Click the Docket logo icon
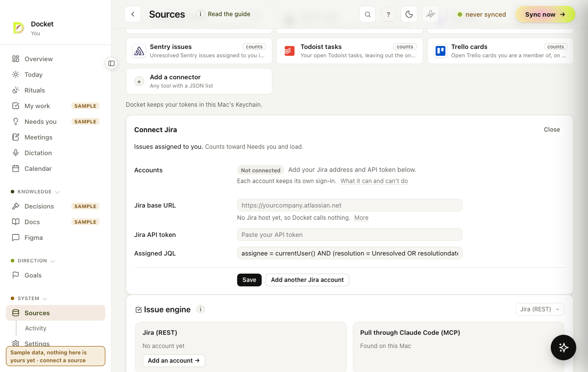Image resolution: width=588 pixels, height=372 pixels. [x=19, y=28]
